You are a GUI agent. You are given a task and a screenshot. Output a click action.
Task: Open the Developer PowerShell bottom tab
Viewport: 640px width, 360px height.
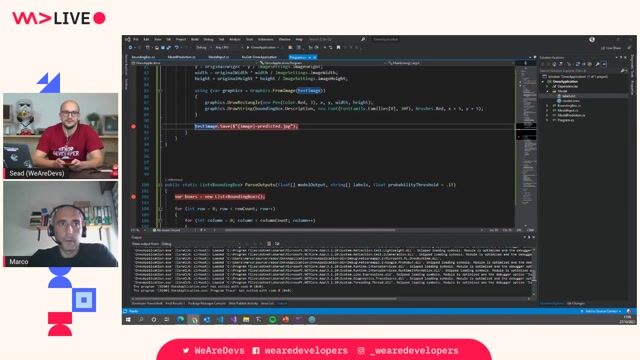tap(147, 304)
